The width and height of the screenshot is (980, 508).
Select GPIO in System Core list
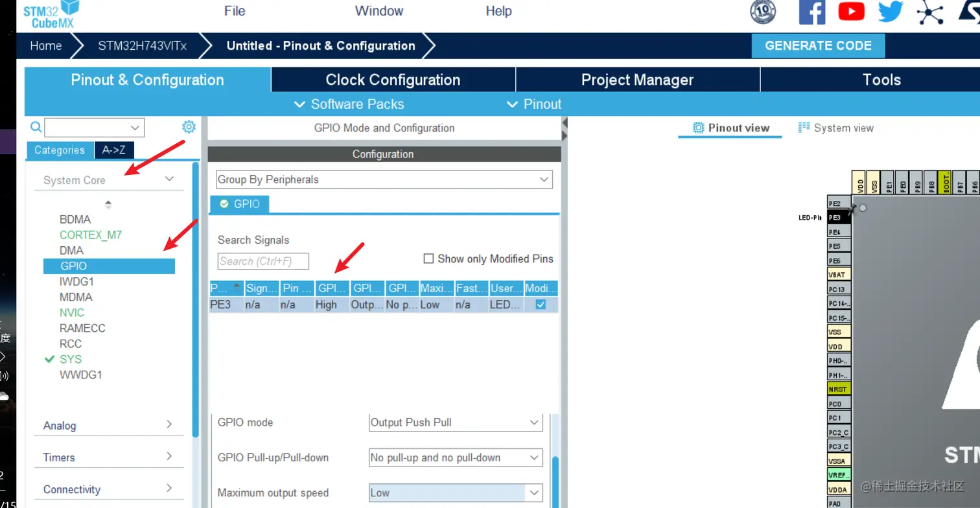(x=109, y=266)
